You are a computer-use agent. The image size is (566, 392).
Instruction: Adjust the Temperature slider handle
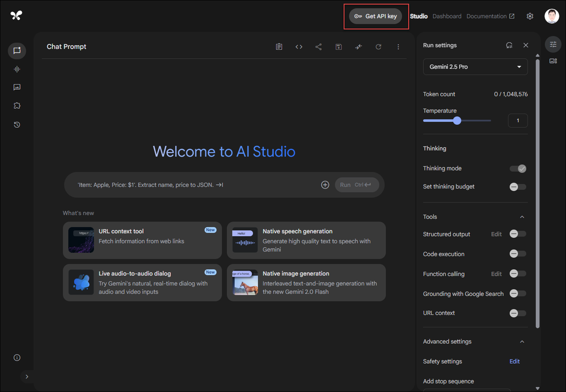(457, 121)
